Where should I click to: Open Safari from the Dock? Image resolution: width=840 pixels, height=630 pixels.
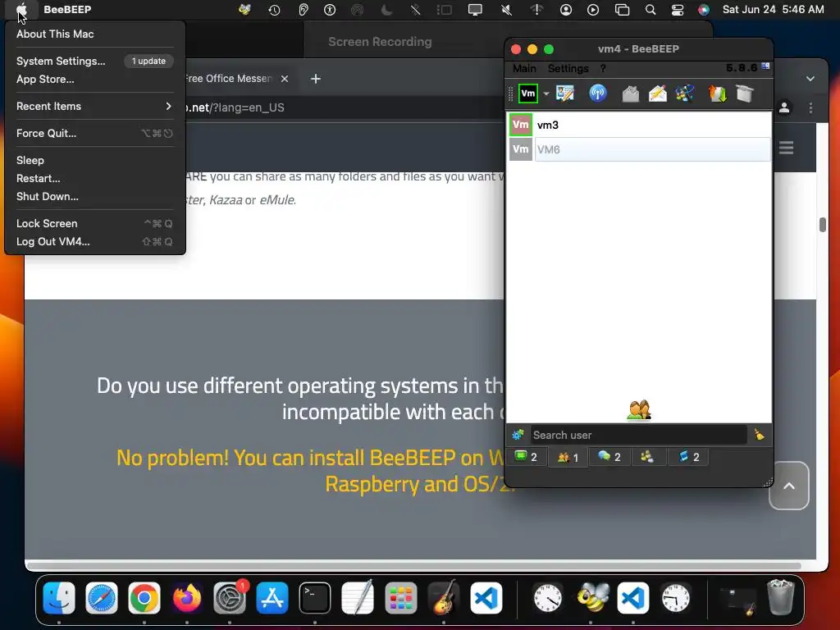pyautogui.click(x=101, y=598)
